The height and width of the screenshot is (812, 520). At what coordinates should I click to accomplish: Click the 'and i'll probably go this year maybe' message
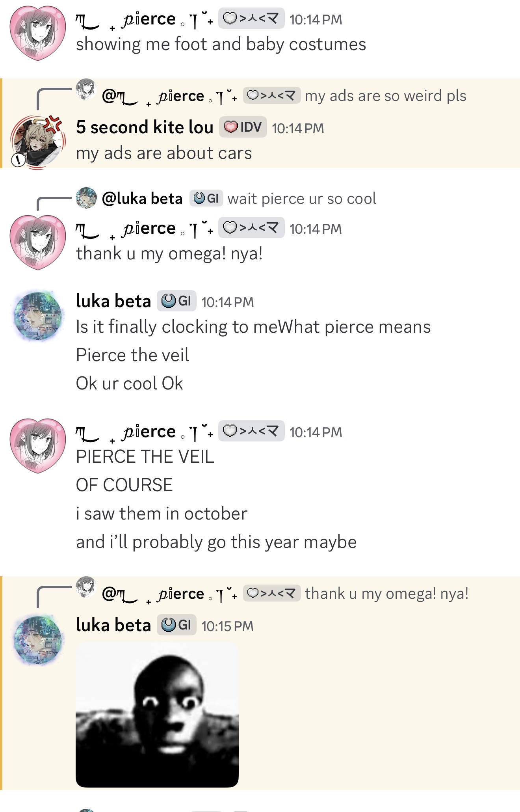point(216,542)
